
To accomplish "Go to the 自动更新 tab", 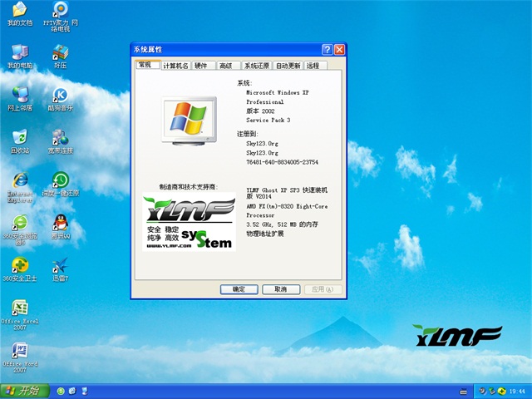I will [x=288, y=66].
